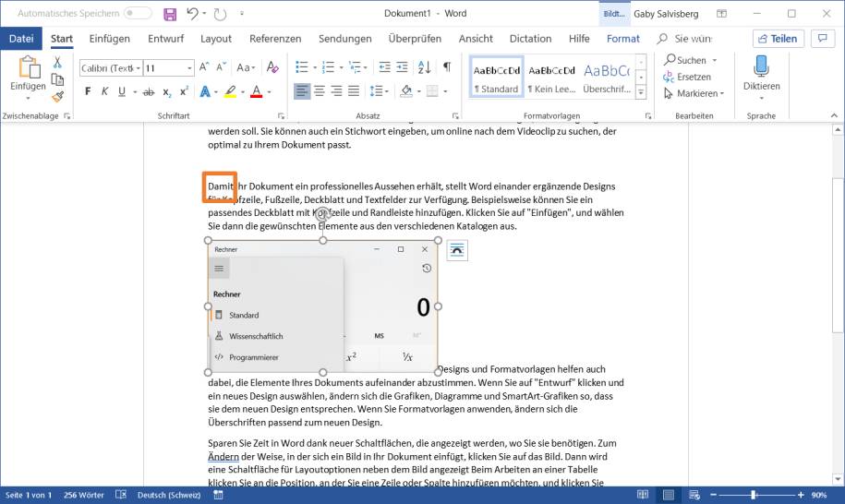The height and width of the screenshot is (504, 845).
Task: Expand bullet list options arrow
Action: [x=314, y=67]
